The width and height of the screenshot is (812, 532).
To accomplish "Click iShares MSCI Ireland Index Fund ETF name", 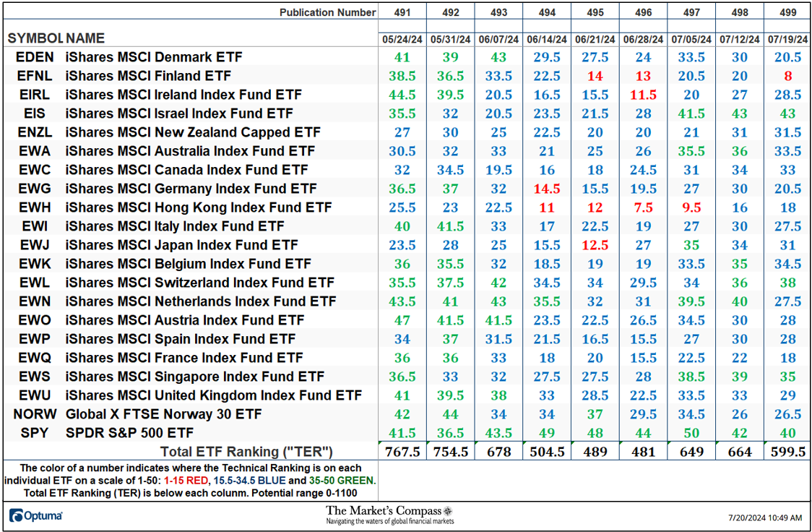I will tap(183, 95).
